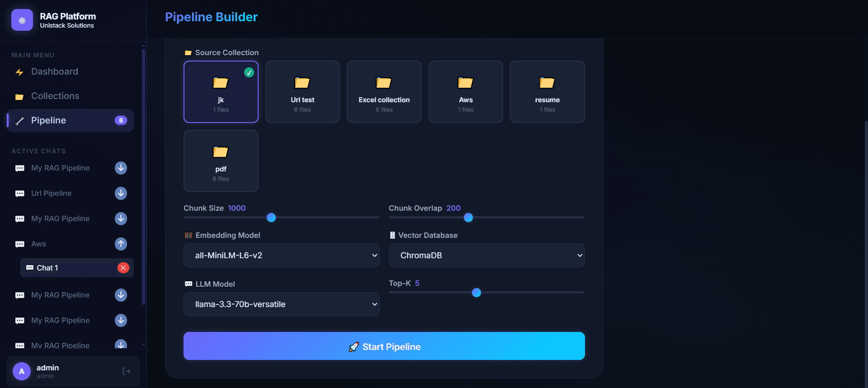Go to Collections in the sidebar

tap(70, 96)
